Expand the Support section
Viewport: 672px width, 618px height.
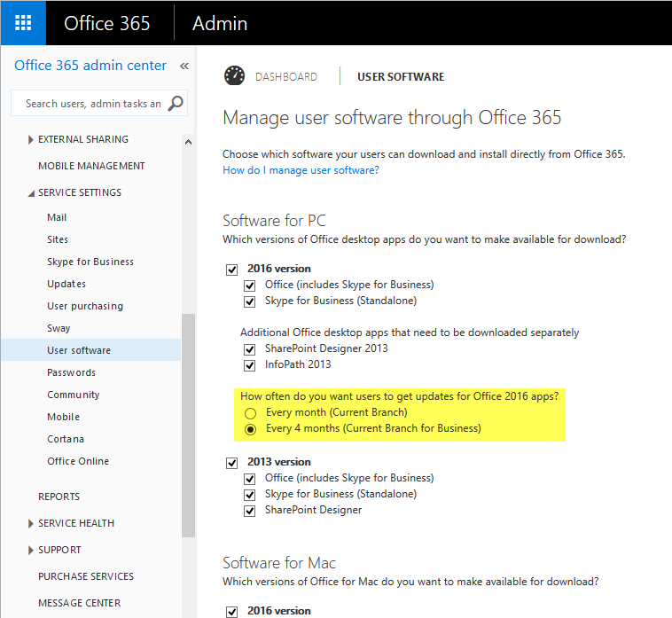30,551
